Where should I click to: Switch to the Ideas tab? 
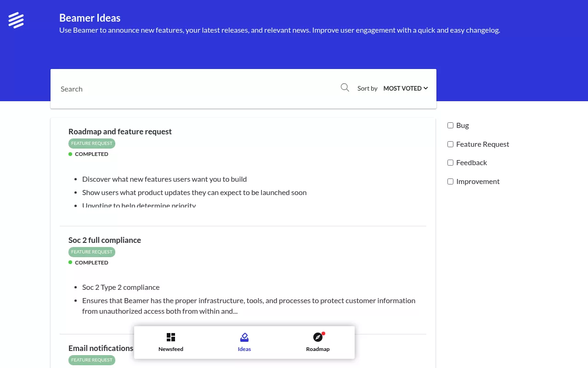[x=244, y=342]
